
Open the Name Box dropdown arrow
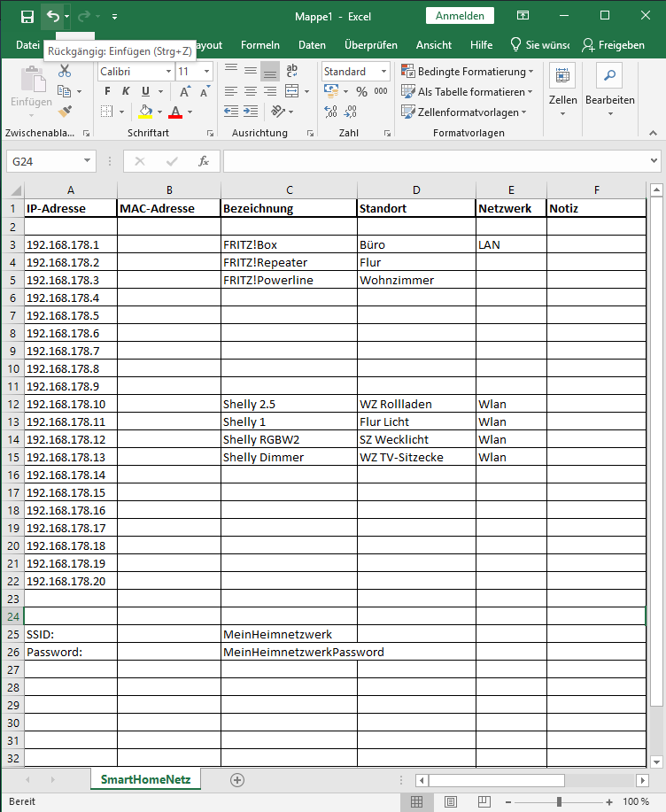(x=87, y=161)
